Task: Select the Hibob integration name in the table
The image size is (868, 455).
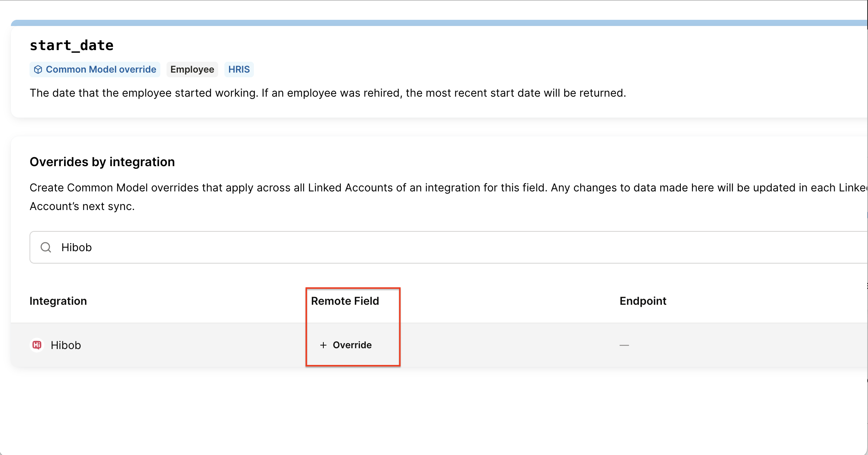Action: (66, 345)
